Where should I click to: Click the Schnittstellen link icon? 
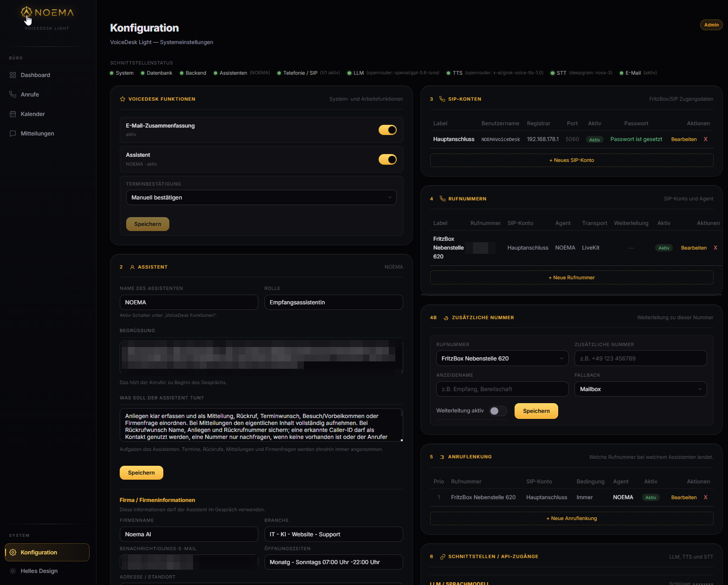443,557
